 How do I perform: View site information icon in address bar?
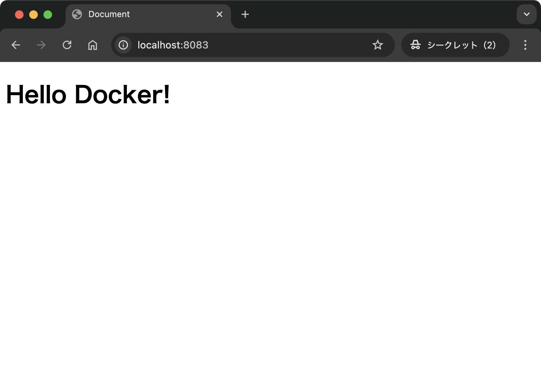(x=123, y=45)
